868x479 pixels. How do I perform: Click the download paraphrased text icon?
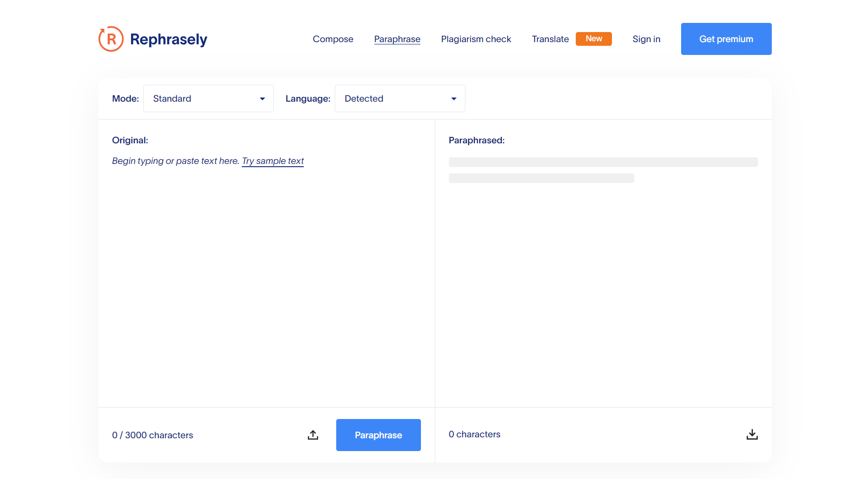[752, 435]
